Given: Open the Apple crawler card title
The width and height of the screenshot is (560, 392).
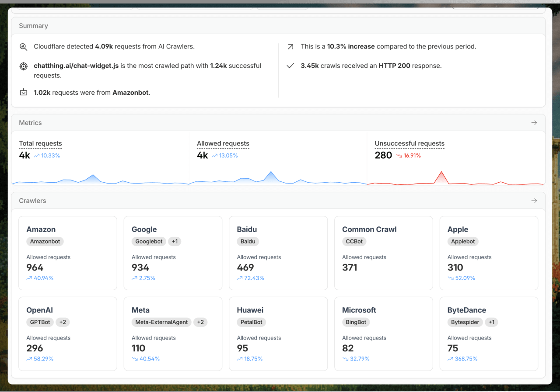Looking at the screenshot, I should pyautogui.click(x=458, y=229).
